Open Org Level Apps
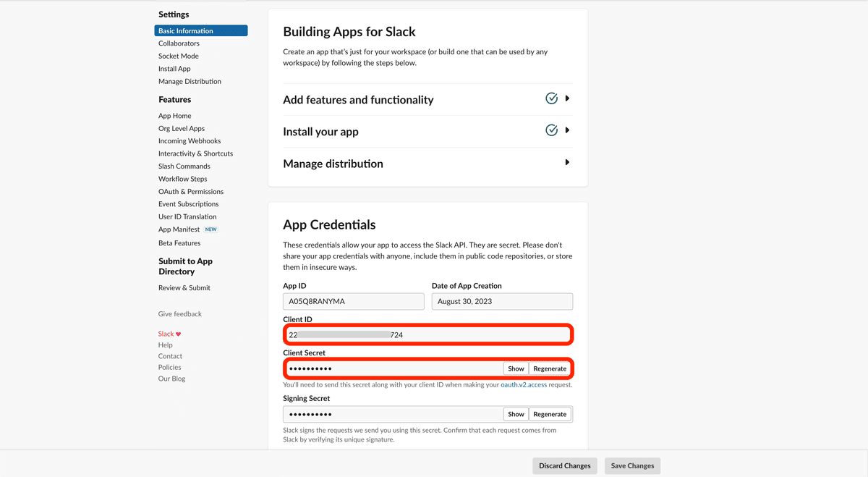Viewport: 868px width, 477px height. pyautogui.click(x=182, y=128)
